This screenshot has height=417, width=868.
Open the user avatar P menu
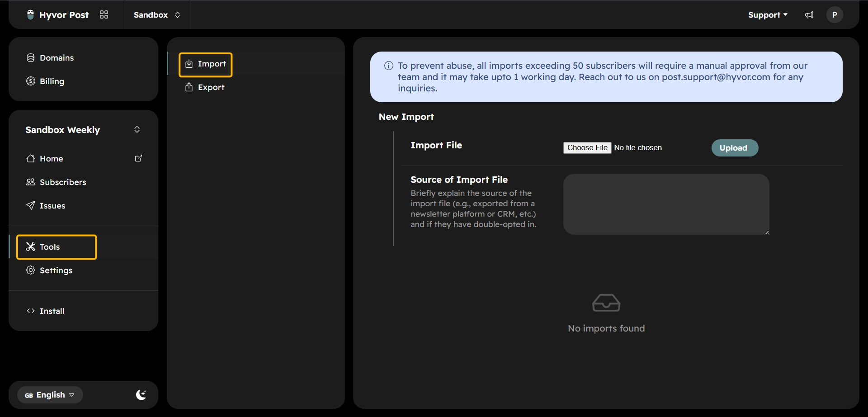[x=835, y=15]
